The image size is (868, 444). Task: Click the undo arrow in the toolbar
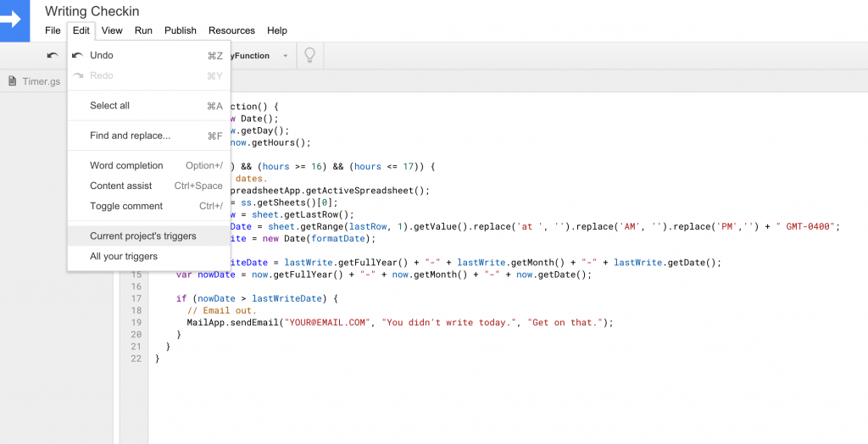53,56
